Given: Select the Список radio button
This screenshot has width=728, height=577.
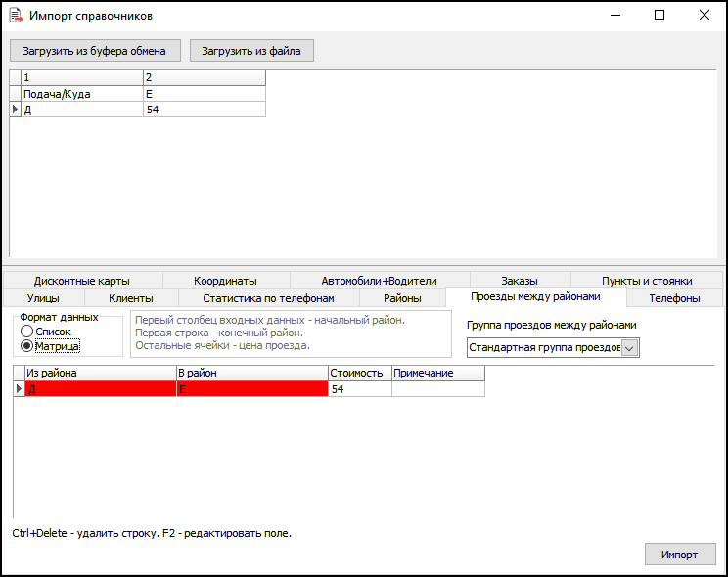Looking at the screenshot, I should pyautogui.click(x=27, y=332).
